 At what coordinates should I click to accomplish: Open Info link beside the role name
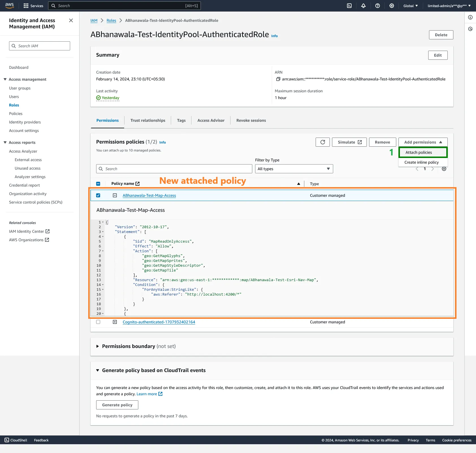coord(274,36)
